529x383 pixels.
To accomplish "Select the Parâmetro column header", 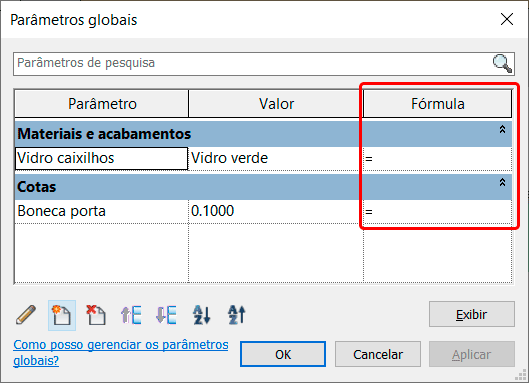I will click(x=102, y=104).
